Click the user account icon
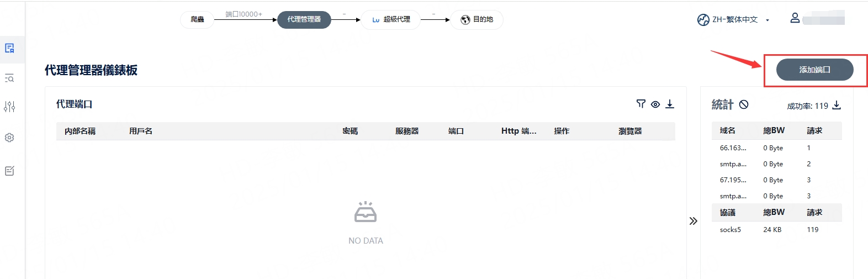The image size is (868, 279). click(795, 18)
